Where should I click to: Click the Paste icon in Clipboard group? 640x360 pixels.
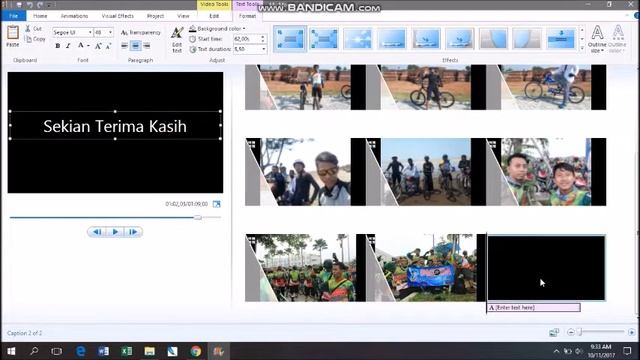[13, 33]
